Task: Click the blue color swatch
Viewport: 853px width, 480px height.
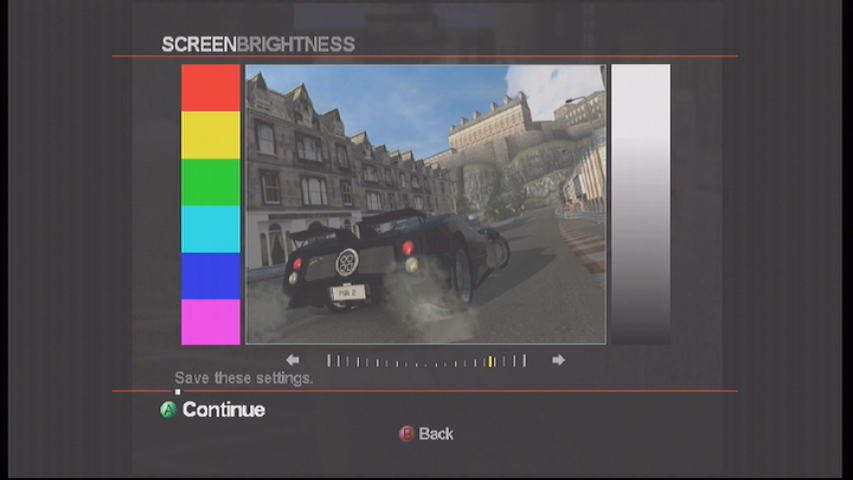Action: tap(211, 276)
